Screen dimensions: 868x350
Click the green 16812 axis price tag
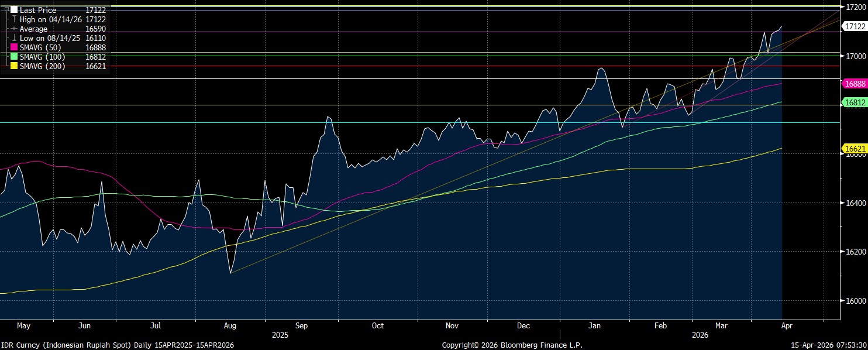point(855,102)
